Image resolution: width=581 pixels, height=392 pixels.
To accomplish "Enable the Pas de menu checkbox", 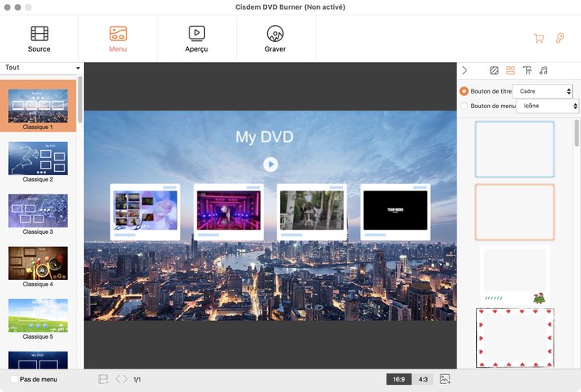I will coord(15,379).
